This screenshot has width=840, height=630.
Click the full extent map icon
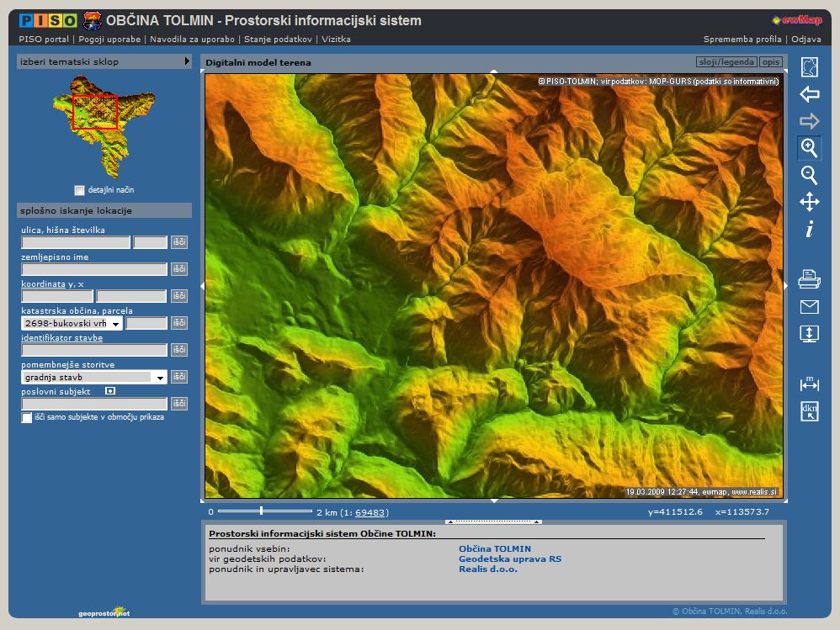tap(809, 67)
